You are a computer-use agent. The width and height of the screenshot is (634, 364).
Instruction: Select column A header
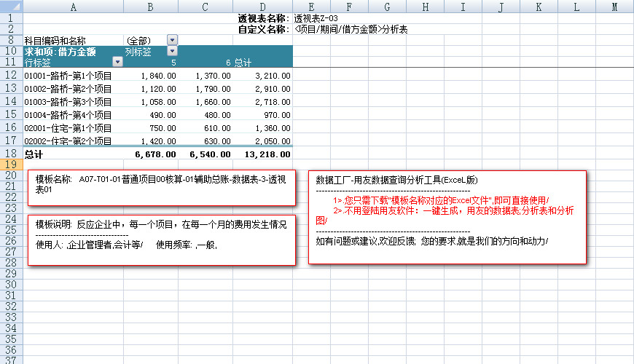[x=73, y=7]
